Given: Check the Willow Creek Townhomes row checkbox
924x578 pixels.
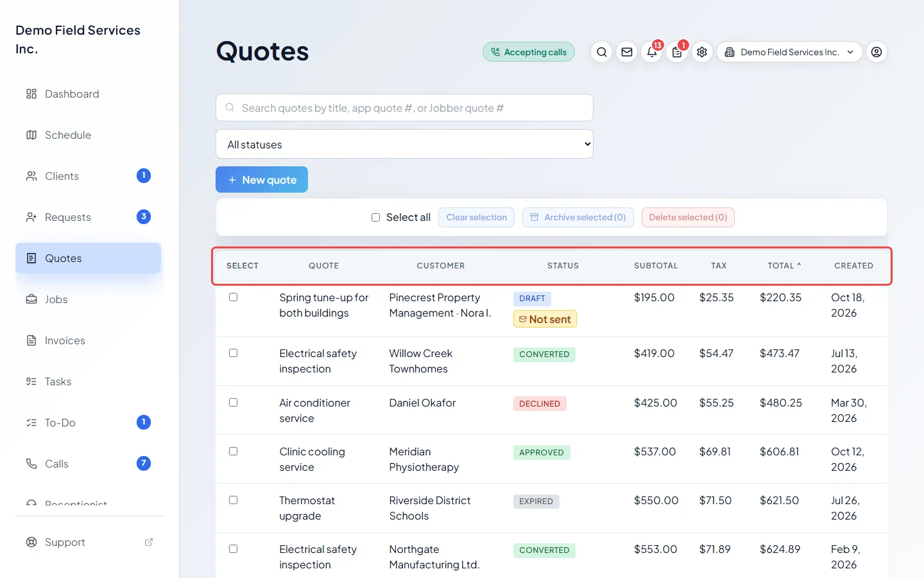Looking at the screenshot, I should click(x=233, y=353).
